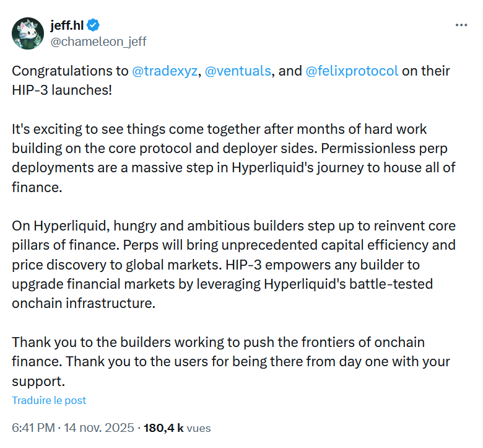Click the 14 nov. 2025 date
The height and width of the screenshot is (448, 483).
point(99,428)
